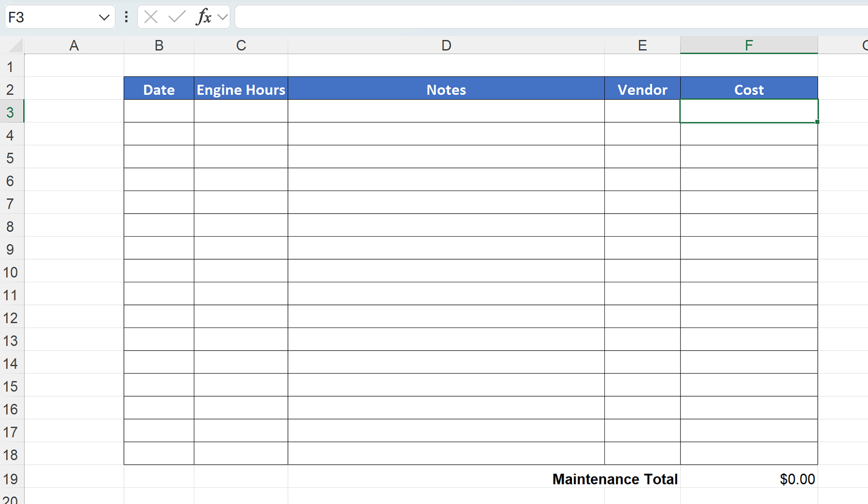868x504 pixels.
Task: Expand the function dropdown beside fx
Action: click(222, 17)
